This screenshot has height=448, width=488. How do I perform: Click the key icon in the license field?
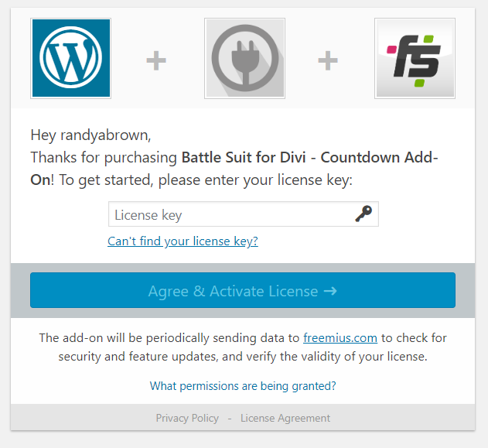click(363, 214)
